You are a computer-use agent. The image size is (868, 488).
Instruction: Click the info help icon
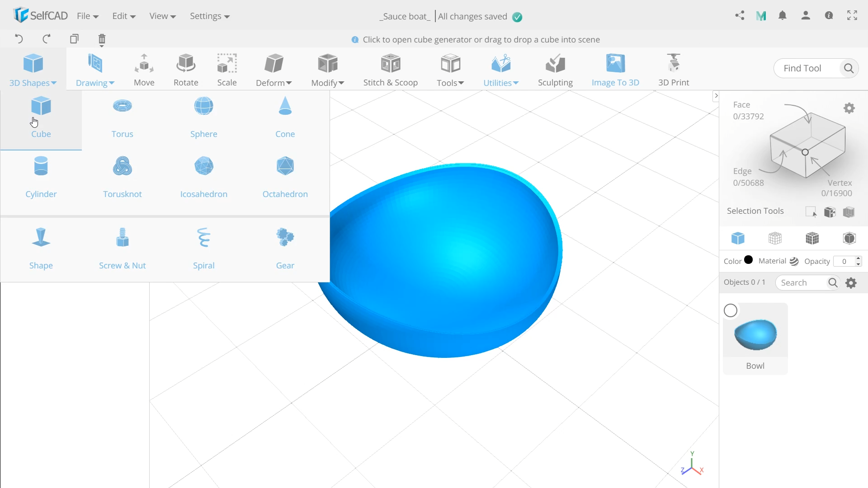point(829,16)
